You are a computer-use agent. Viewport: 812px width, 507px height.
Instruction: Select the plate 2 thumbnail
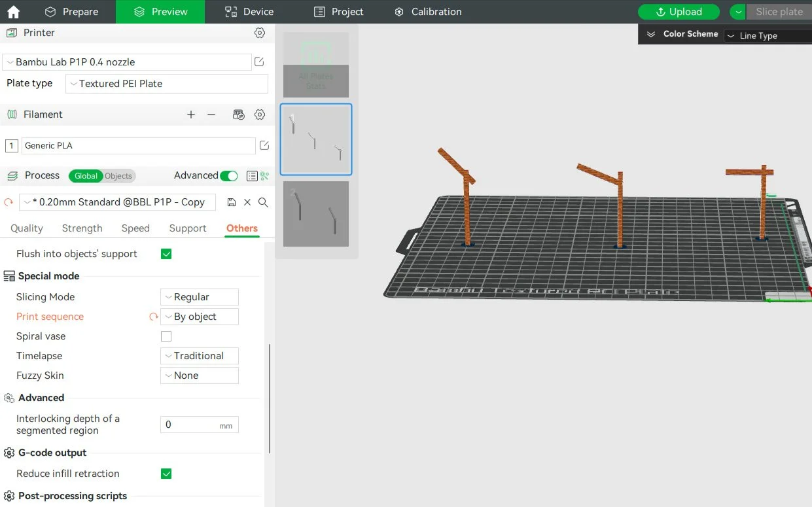316,214
